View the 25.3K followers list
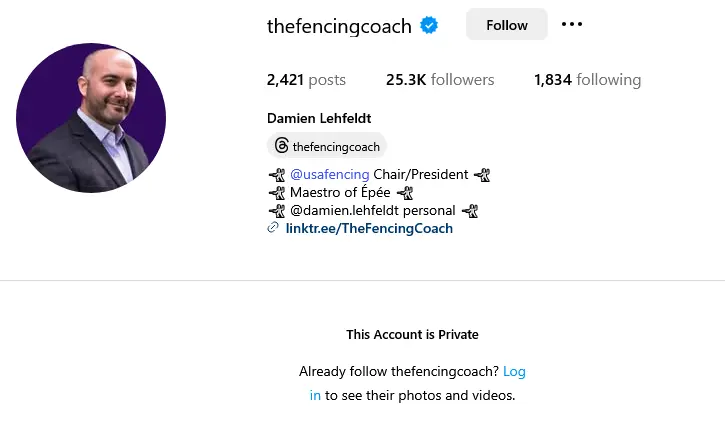This screenshot has width=725, height=446. click(440, 80)
